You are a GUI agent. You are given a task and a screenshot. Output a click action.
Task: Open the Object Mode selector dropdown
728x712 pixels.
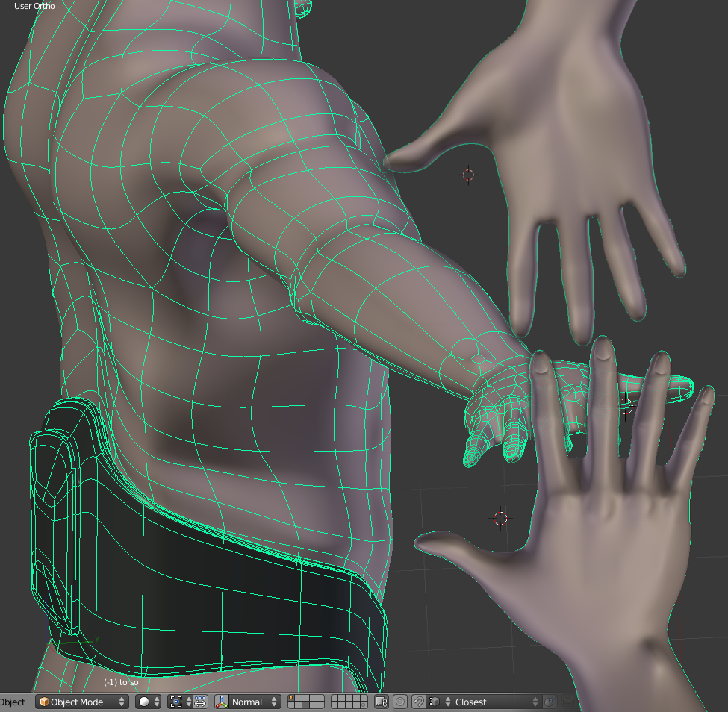coord(81,702)
